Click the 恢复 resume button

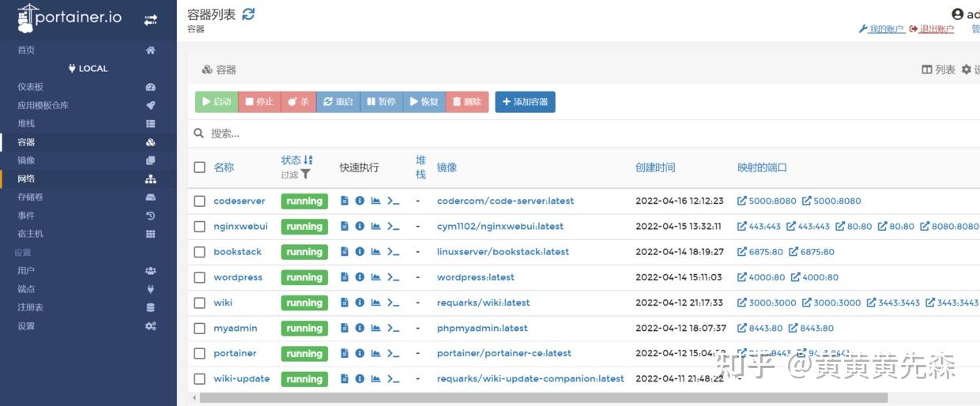(424, 102)
